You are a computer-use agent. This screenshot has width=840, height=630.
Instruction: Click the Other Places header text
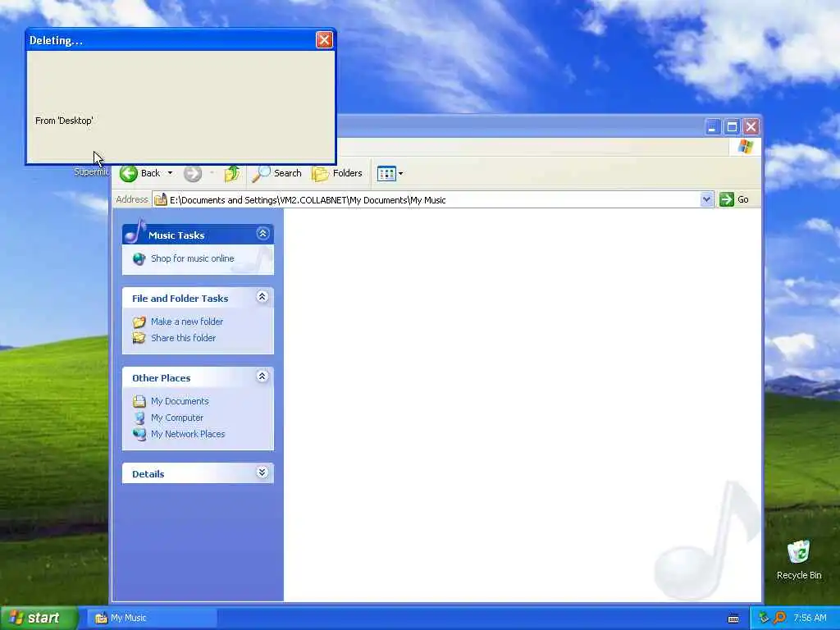point(162,378)
